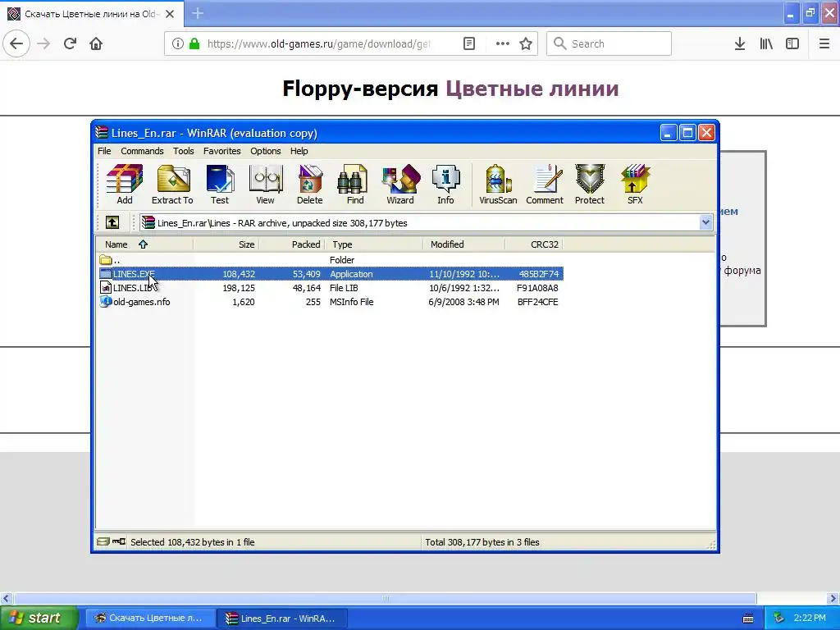The height and width of the screenshot is (630, 840).
Task: Toggle Firefox sidebar icon
Action: click(792, 43)
